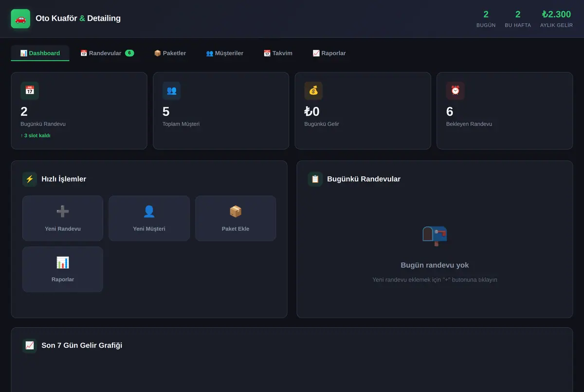Viewport: 584px width, 392px height.
Task: Click the clipboard icon beside Bugünkü Randevular
Action: click(315, 179)
